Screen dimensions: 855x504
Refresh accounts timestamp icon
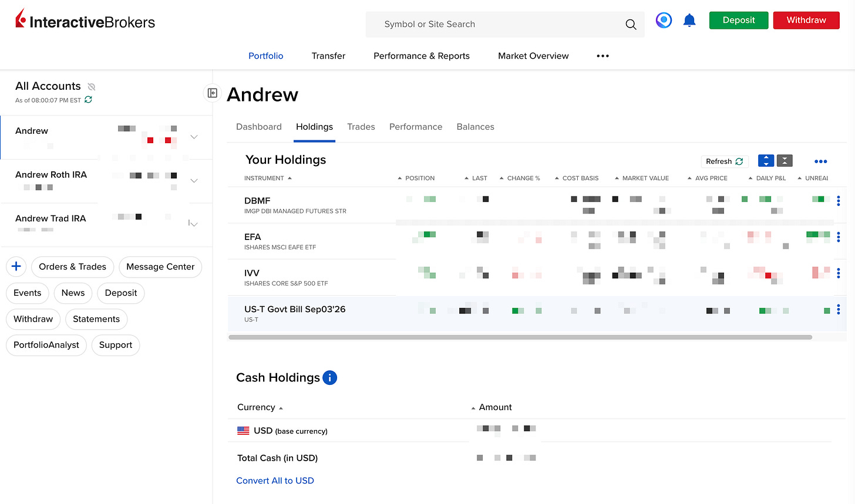[88, 100]
